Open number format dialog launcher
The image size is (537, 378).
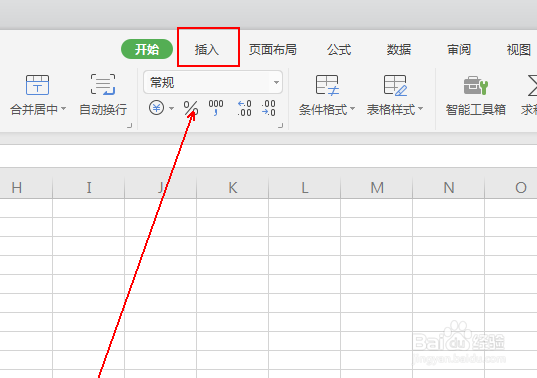pyautogui.click(x=280, y=126)
